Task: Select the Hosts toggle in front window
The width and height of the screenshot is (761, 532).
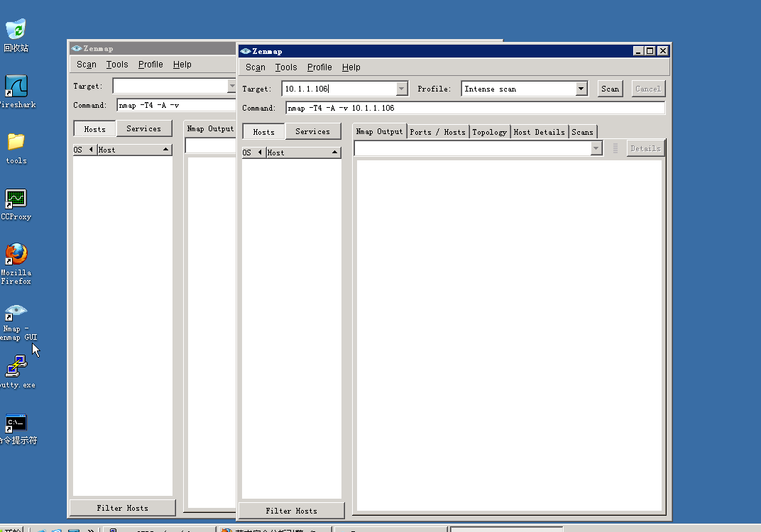Action: coord(263,131)
